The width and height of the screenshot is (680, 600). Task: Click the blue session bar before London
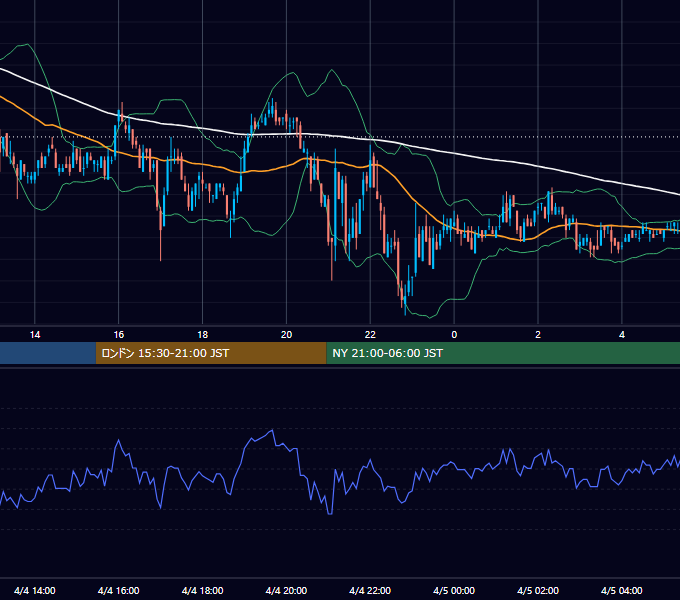tap(48, 353)
